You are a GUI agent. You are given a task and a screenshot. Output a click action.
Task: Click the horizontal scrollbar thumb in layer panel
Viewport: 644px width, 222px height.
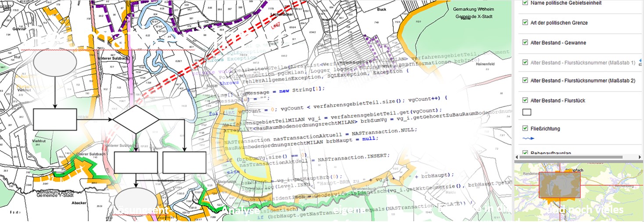point(571,157)
